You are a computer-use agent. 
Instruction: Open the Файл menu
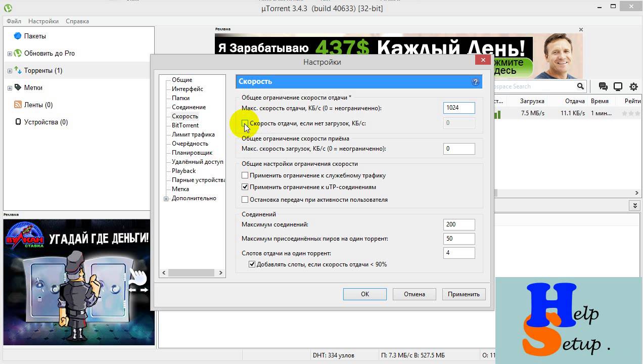tap(14, 21)
